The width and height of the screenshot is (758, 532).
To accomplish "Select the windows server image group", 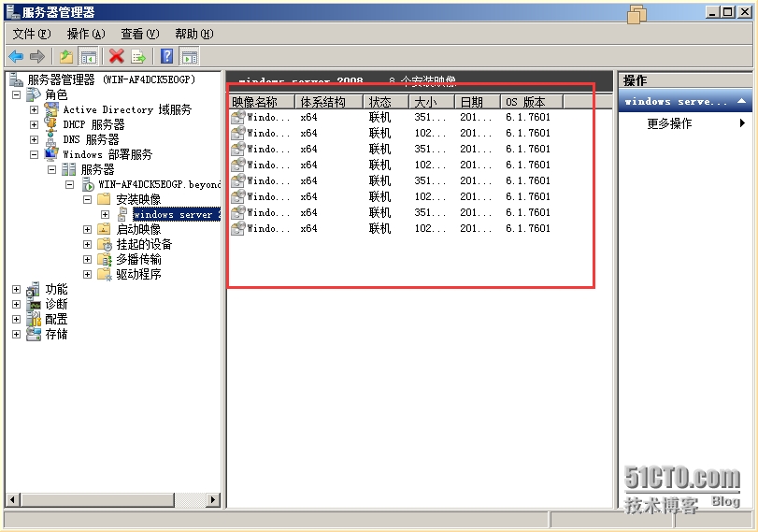I will click(177, 214).
